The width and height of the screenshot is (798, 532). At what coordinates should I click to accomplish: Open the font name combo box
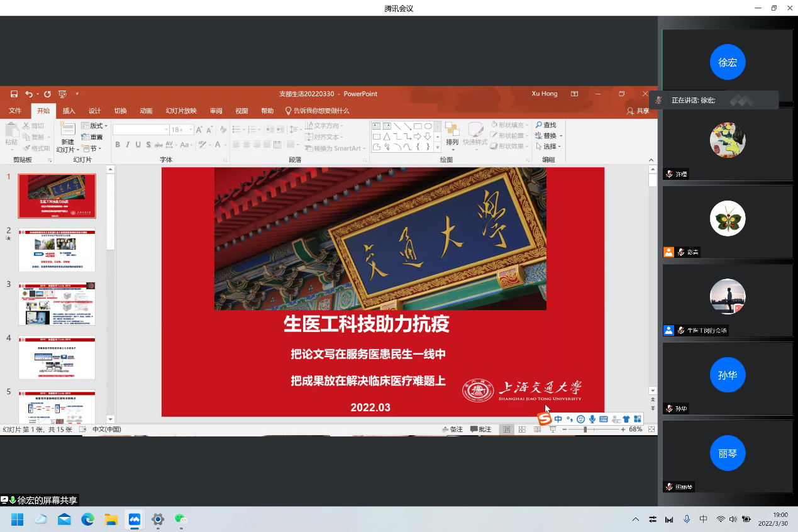141,130
